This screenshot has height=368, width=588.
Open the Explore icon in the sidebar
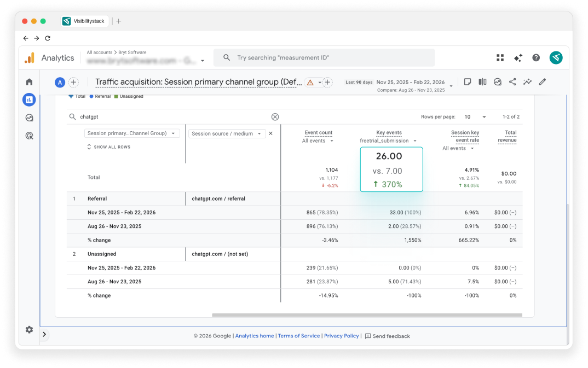pyautogui.click(x=29, y=118)
